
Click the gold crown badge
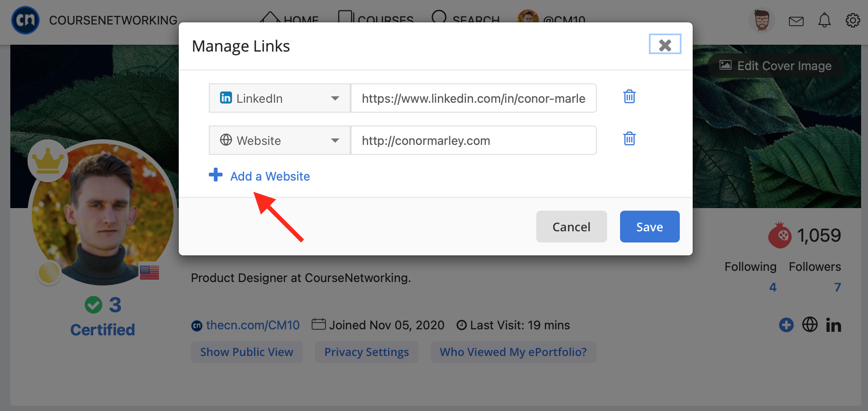(x=48, y=160)
